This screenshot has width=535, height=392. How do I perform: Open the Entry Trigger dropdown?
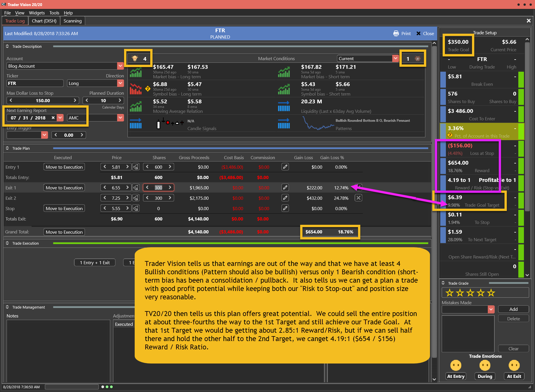pyautogui.click(x=44, y=135)
